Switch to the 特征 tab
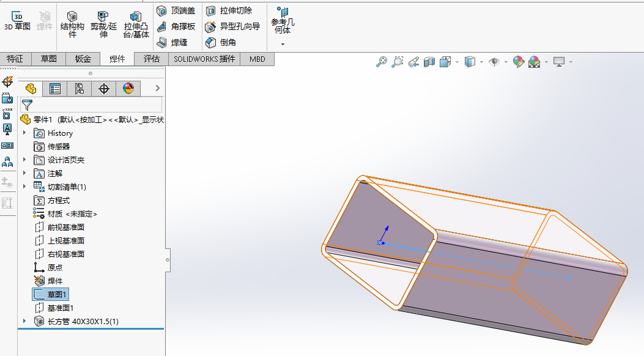Viewport: 644px width, 356px height. point(15,59)
